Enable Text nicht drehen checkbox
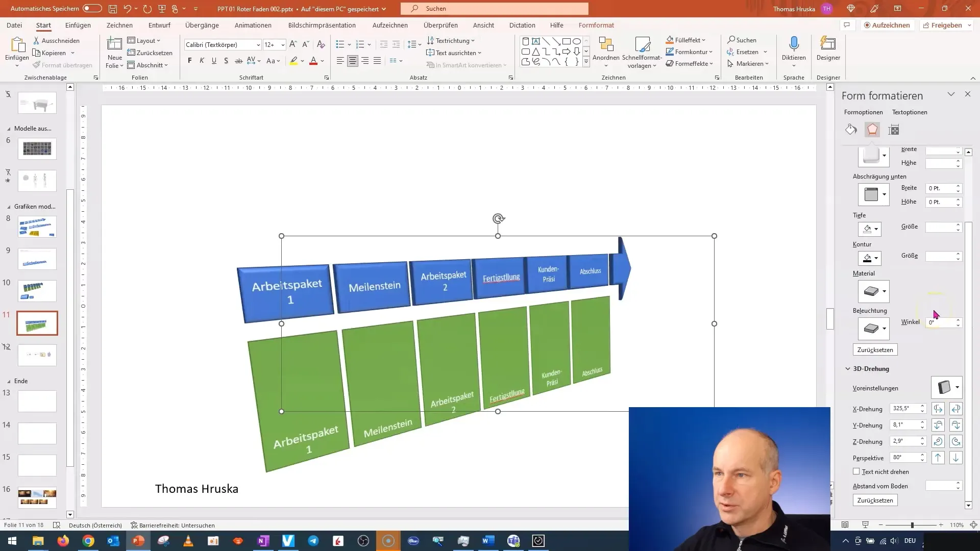Image resolution: width=980 pixels, height=551 pixels. [856, 472]
